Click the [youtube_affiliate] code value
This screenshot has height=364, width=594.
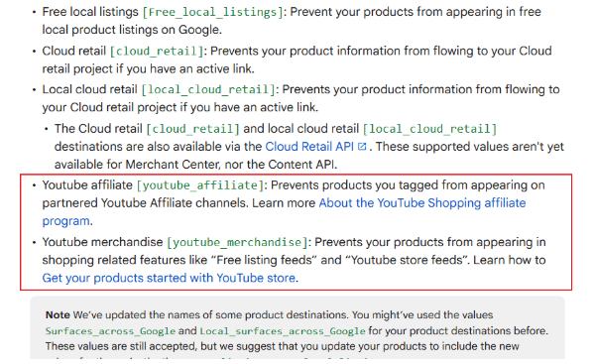pos(199,185)
